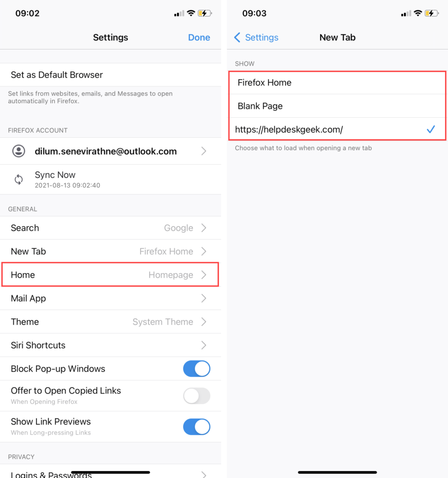Tap the left screen's battery icon
Image resolution: width=448 pixels, height=478 pixels.
pyautogui.click(x=205, y=14)
